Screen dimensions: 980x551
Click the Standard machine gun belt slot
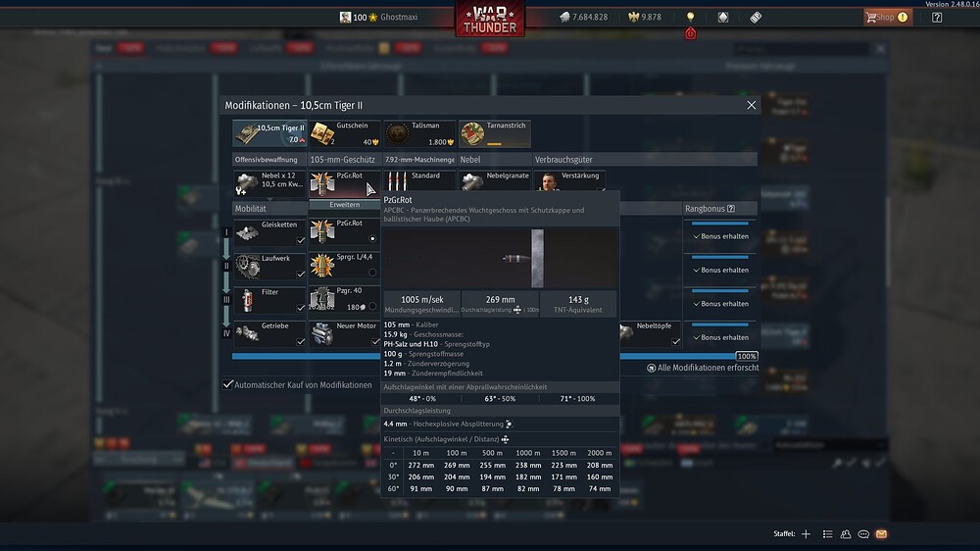click(419, 180)
